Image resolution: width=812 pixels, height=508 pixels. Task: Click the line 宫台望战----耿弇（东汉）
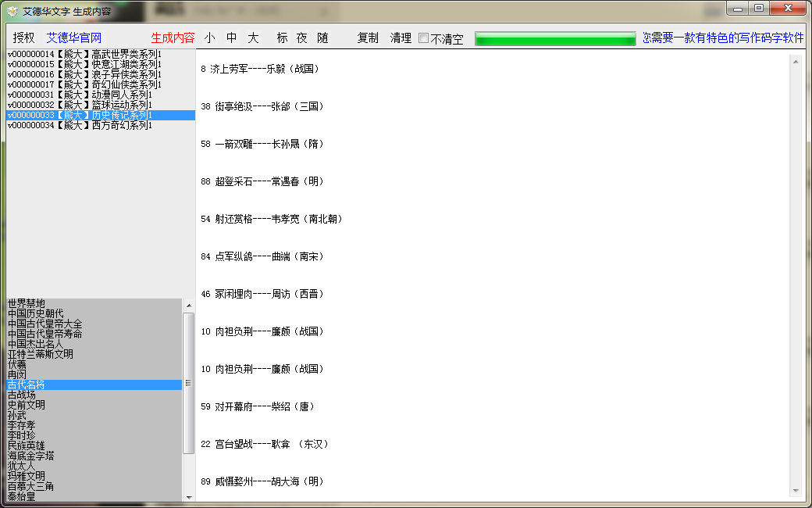point(265,444)
